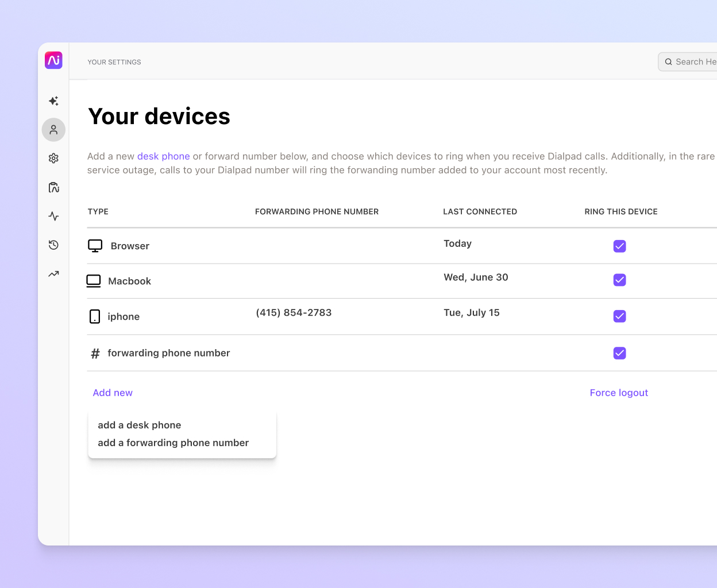This screenshot has width=717, height=588.
Task: Open the Add new dropdown
Action: [x=113, y=392]
